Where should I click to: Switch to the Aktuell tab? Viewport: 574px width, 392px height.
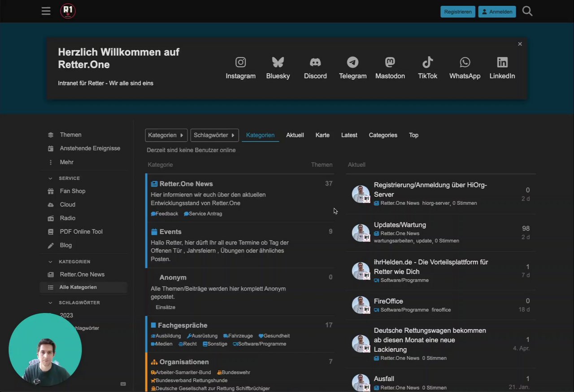[x=295, y=135]
